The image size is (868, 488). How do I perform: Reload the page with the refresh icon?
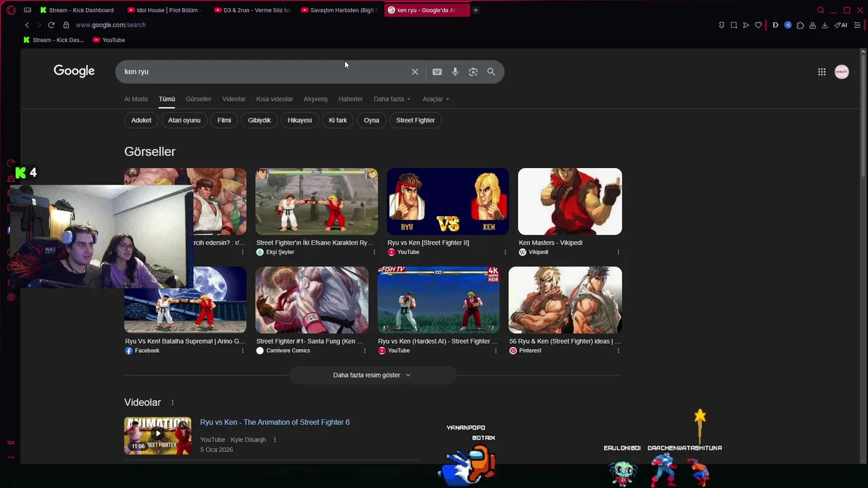pyautogui.click(x=51, y=25)
